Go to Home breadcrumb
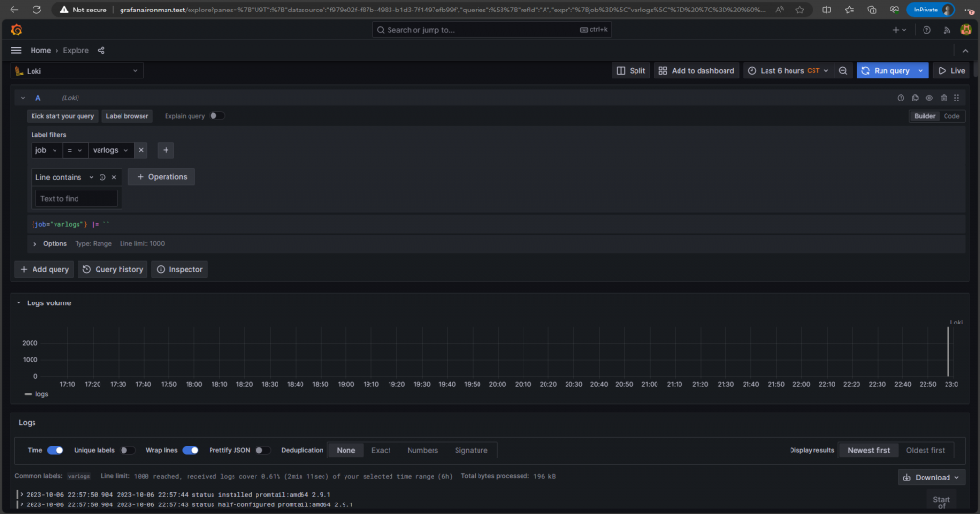Screen dimensions: 980x514 click(40, 50)
